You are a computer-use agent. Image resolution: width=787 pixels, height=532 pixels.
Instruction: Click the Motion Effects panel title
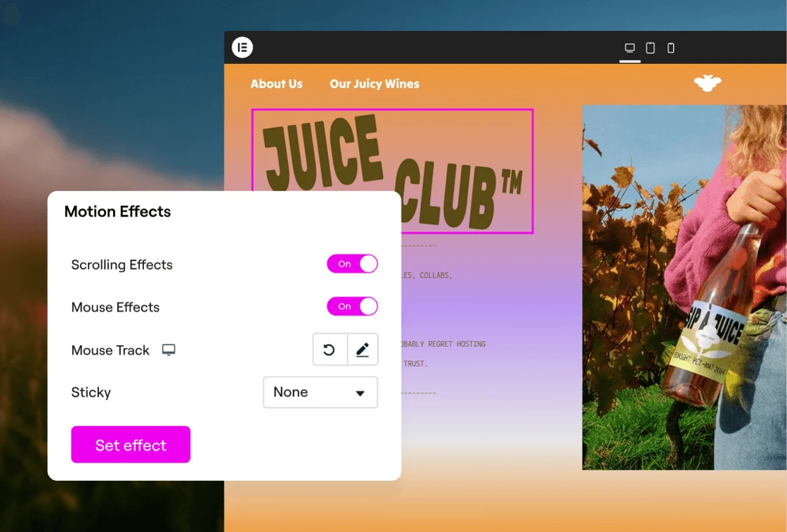117,212
